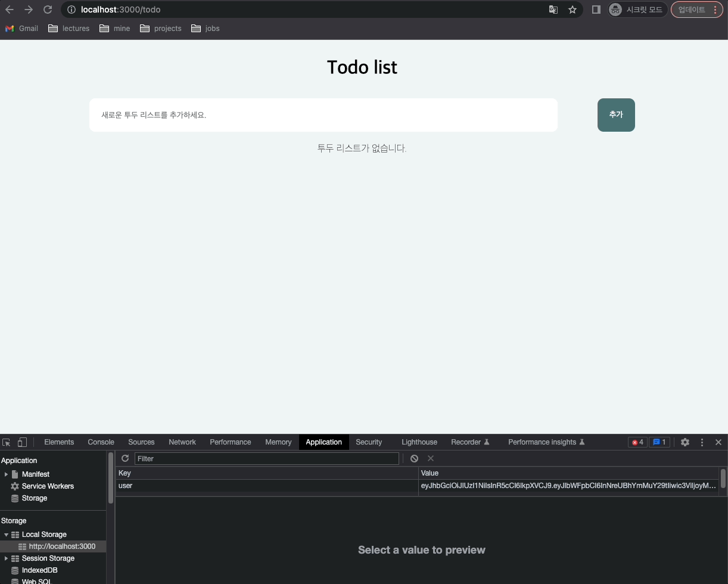728x584 pixels.
Task: Switch to the Console tab
Action: point(100,442)
